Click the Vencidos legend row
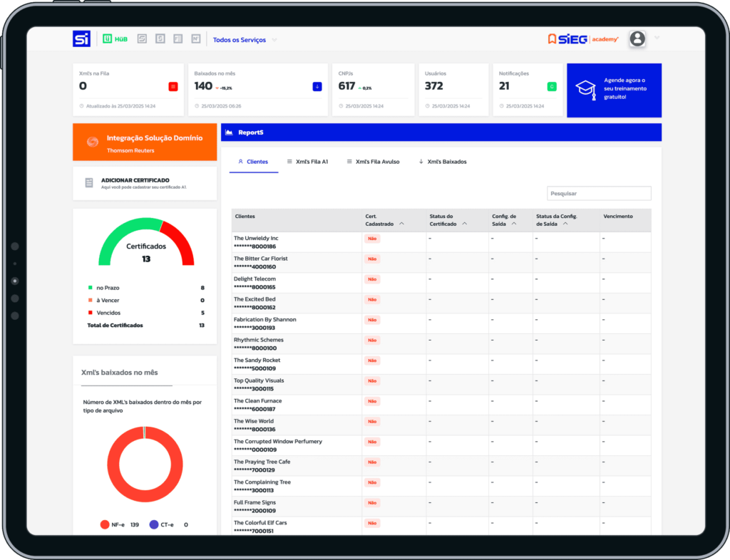Viewport: 730px width, 560px height. click(146, 313)
